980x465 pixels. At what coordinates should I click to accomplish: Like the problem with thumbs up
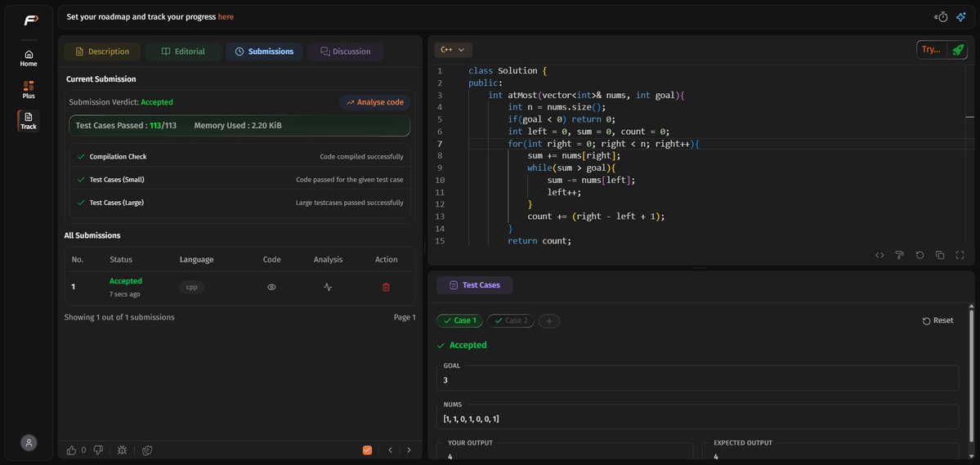tap(71, 450)
